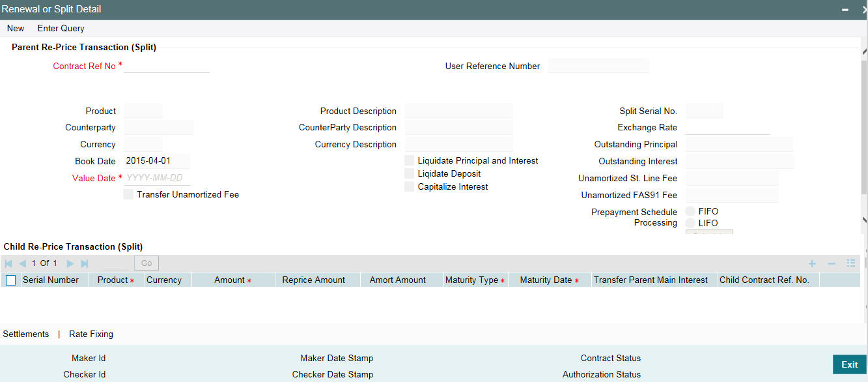Go to first record in child grid

8,263
